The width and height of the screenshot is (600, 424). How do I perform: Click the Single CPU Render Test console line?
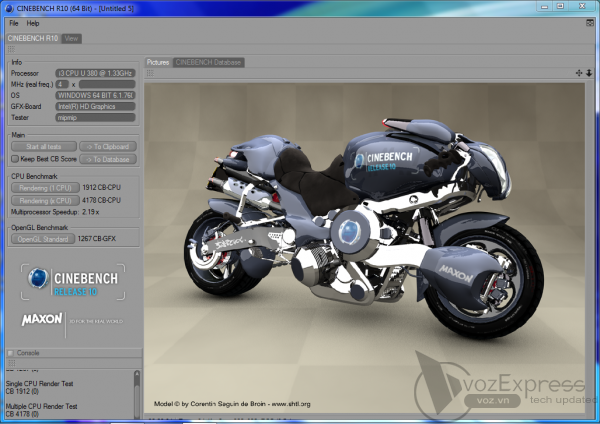(39, 383)
